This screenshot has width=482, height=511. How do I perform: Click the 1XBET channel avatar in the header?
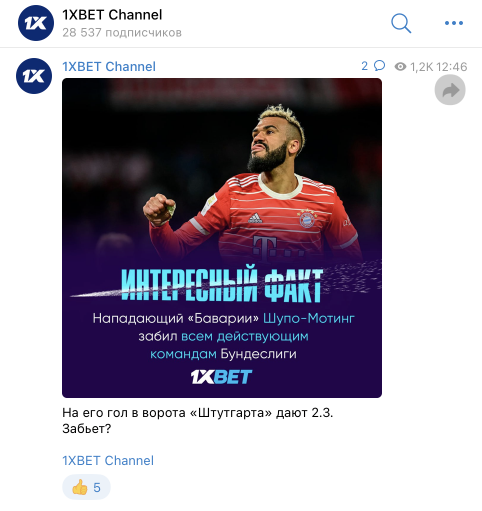click(36, 23)
